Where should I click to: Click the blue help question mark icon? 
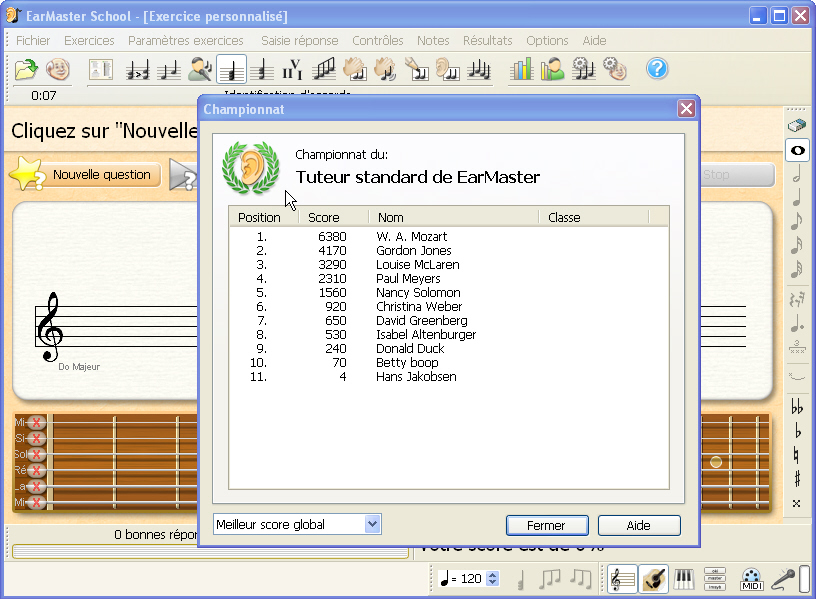(657, 69)
